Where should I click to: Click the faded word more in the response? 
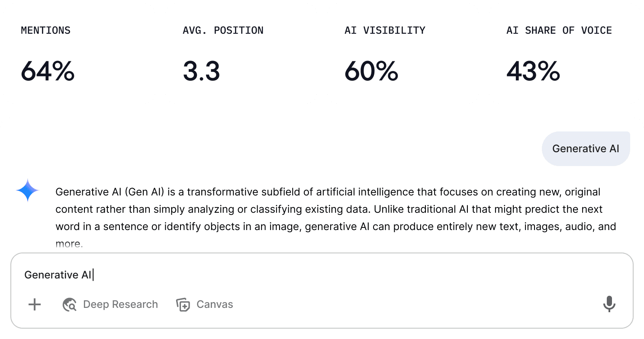68,244
